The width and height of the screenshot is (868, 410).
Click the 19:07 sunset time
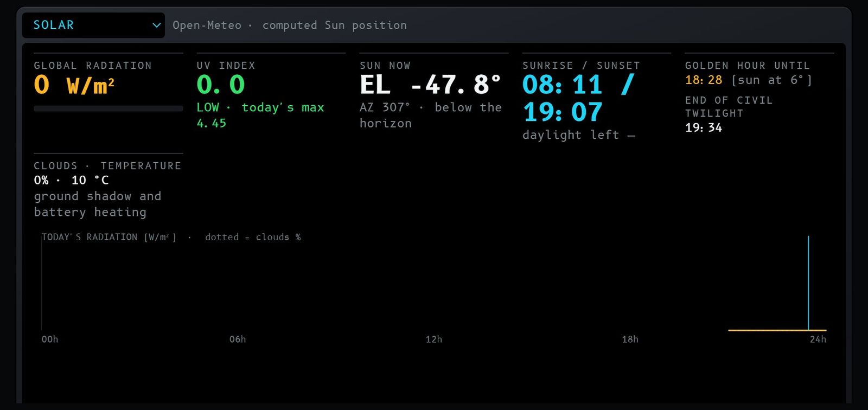point(563,112)
